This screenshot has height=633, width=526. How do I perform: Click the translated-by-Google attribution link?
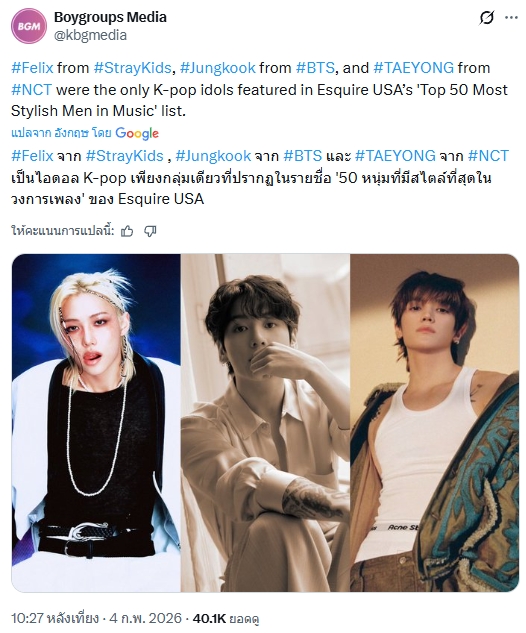click(85, 133)
